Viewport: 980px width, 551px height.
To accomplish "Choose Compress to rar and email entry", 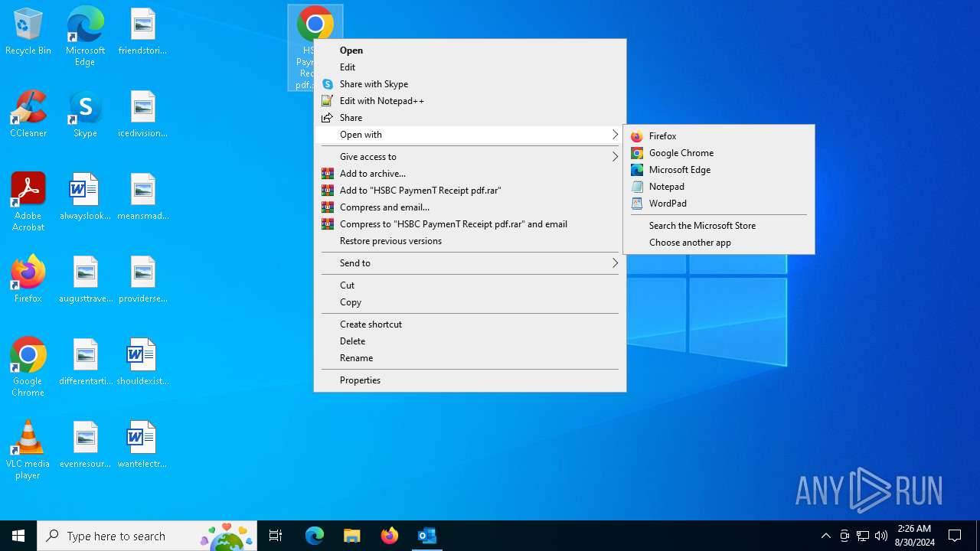I will 470,224.
